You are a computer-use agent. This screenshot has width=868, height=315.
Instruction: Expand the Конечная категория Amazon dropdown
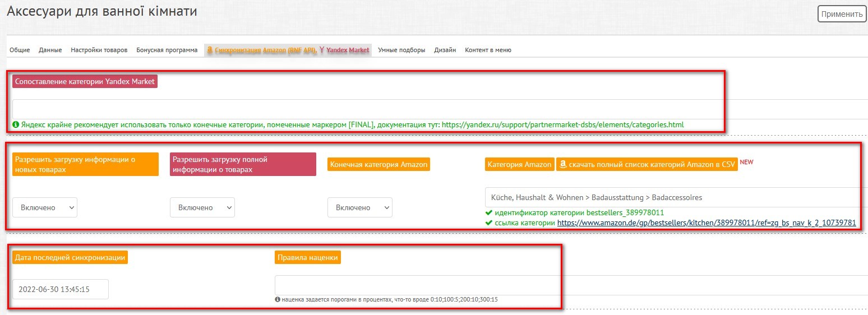(360, 207)
